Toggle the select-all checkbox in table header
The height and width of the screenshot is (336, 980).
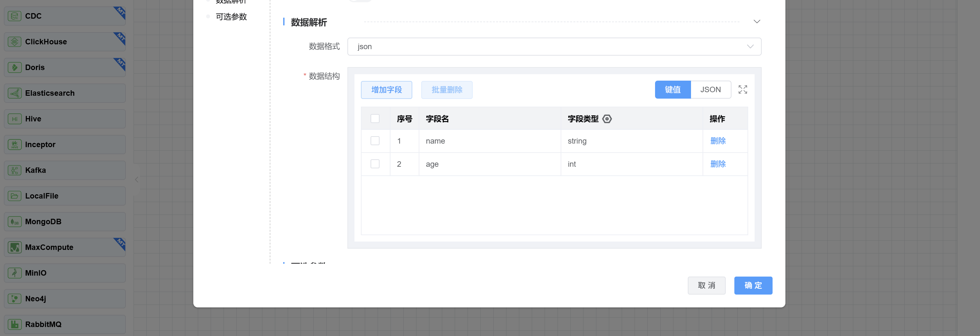[375, 119]
